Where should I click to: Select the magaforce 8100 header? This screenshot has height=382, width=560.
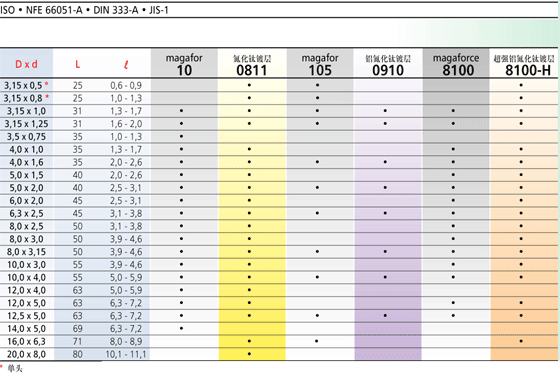pyautogui.click(x=456, y=64)
